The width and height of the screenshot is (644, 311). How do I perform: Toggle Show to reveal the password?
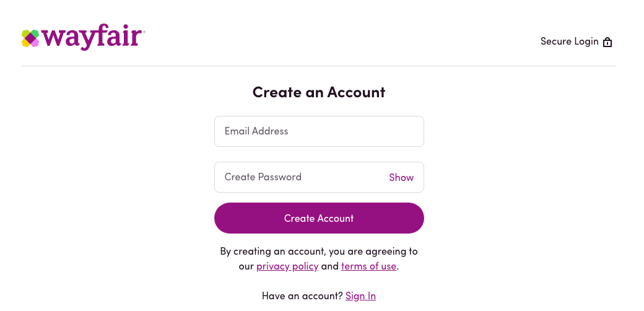[x=401, y=177]
